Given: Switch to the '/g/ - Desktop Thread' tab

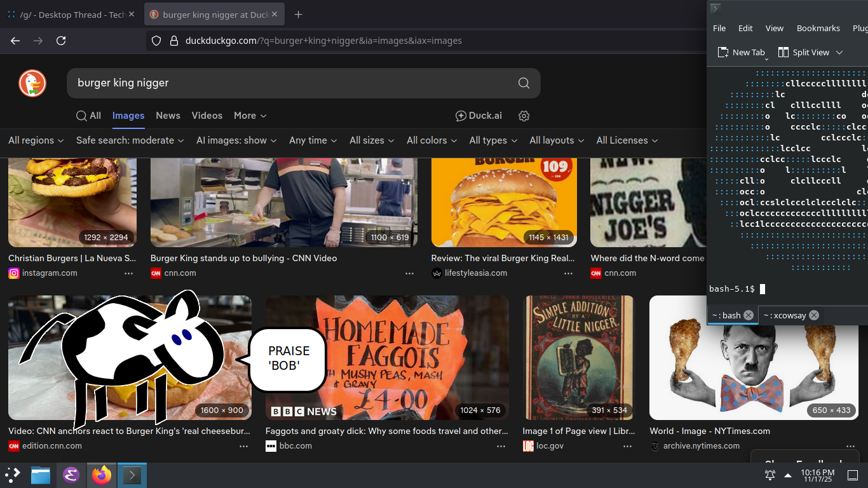Looking at the screenshot, I should tap(70, 15).
